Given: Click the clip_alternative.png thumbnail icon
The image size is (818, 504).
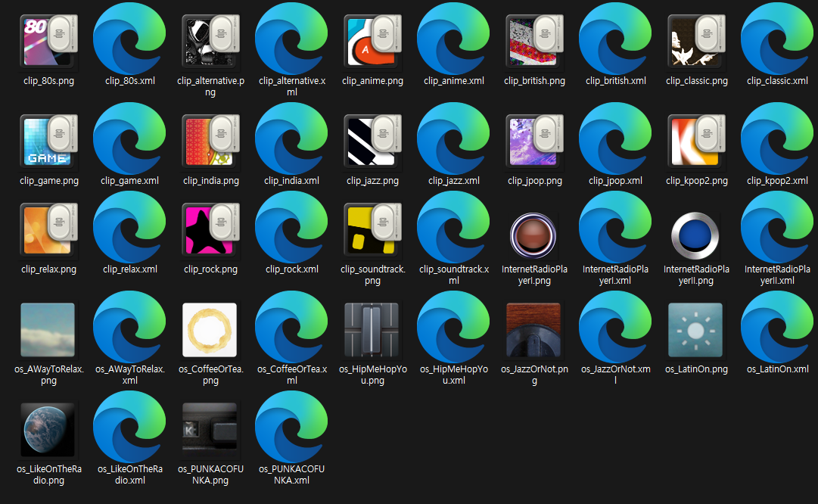Looking at the screenshot, I should click(210, 41).
